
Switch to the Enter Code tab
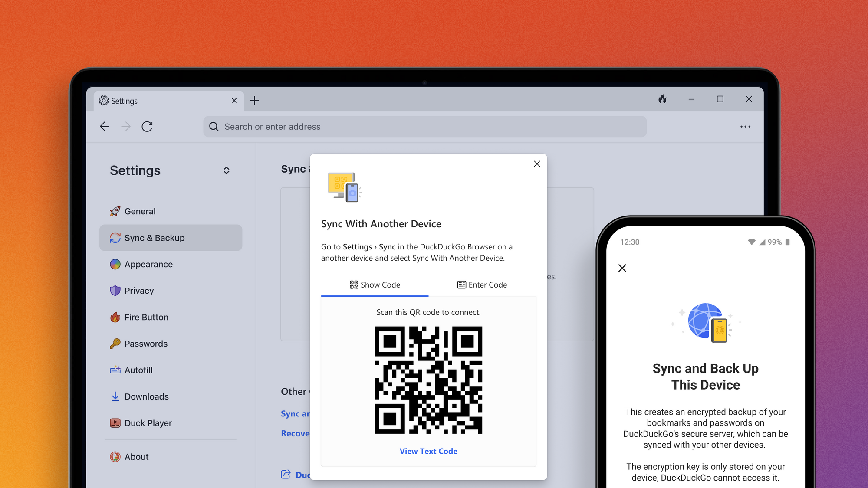coord(482,285)
